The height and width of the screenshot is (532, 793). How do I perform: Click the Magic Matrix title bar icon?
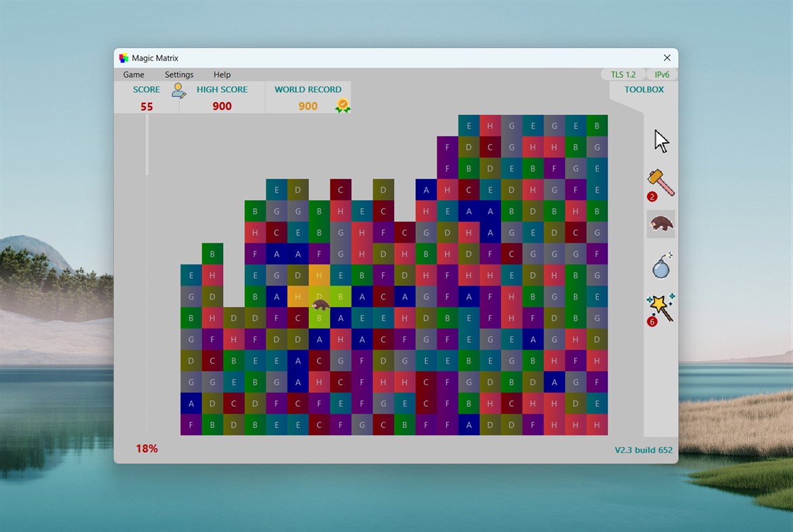pyautogui.click(x=123, y=57)
